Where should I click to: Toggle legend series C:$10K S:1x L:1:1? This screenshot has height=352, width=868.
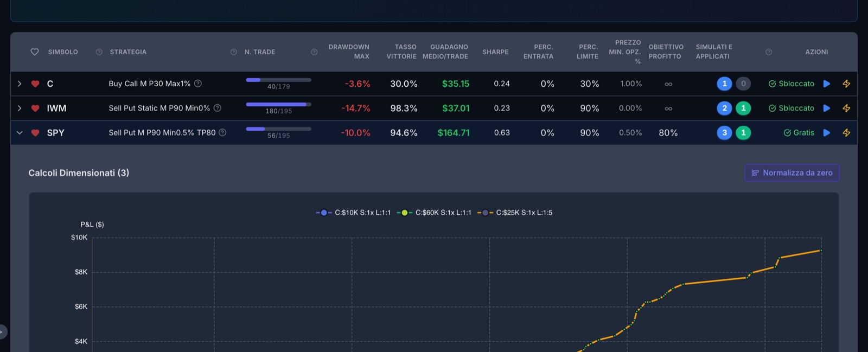tap(353, 213)
